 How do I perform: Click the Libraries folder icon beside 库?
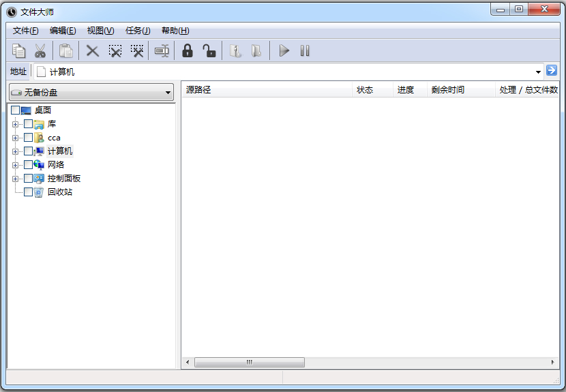click(x=39, y=125)
